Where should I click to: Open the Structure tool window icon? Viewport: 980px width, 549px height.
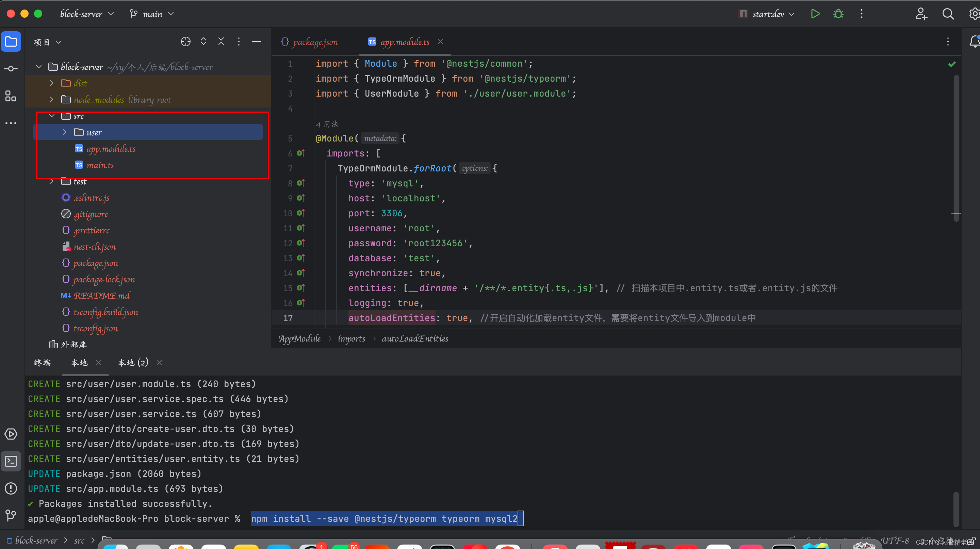(11, 96)
